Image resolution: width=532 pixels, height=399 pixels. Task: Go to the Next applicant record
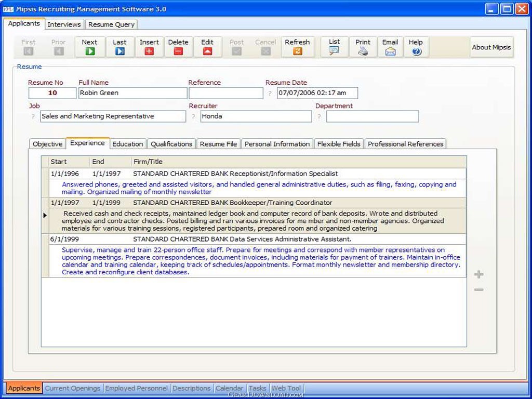89,47
